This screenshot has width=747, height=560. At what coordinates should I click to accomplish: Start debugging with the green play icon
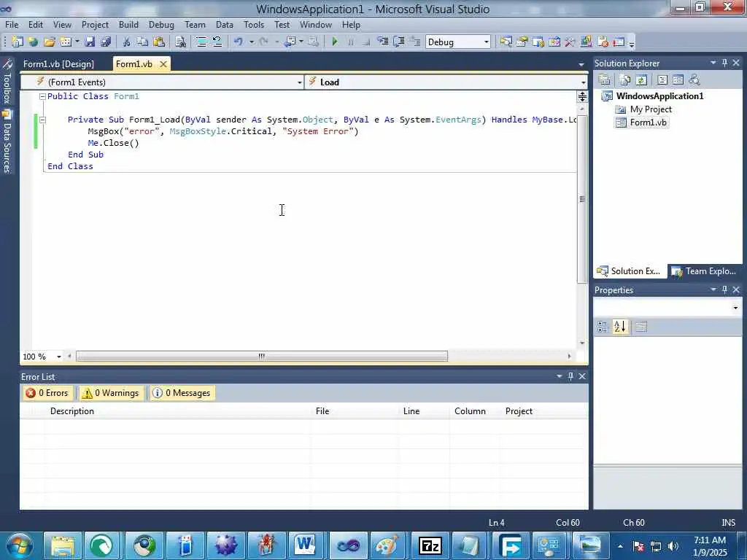(x=334, y=42)
